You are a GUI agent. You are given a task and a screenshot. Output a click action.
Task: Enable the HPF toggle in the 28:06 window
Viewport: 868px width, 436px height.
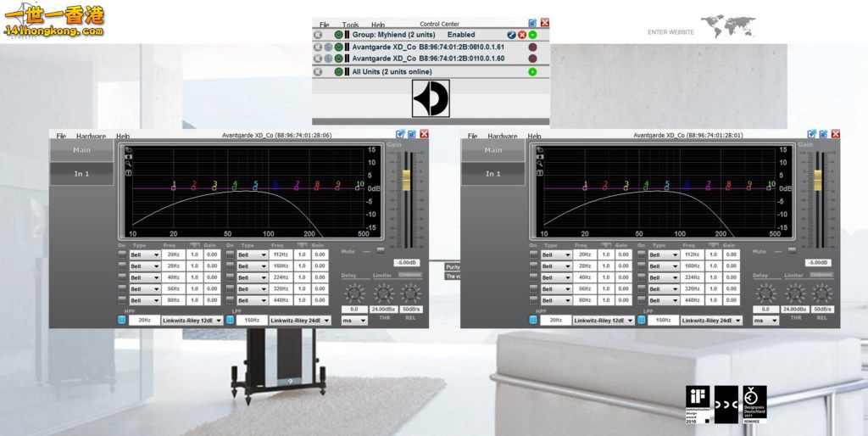point(122,320)
